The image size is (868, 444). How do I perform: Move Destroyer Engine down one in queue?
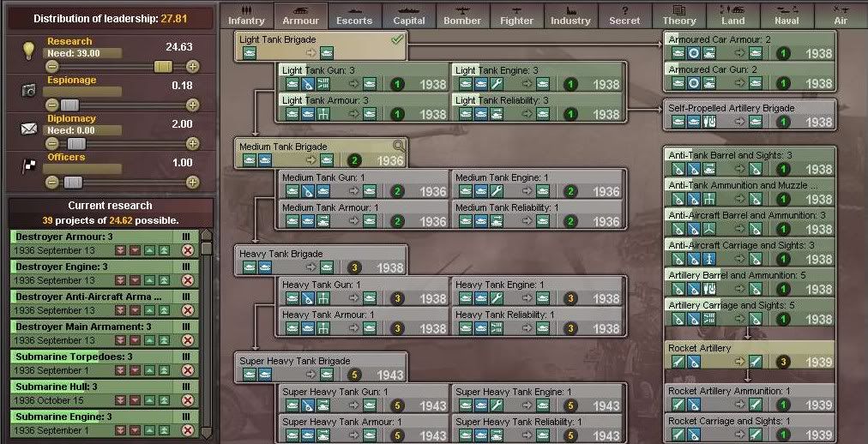(135, 280)
